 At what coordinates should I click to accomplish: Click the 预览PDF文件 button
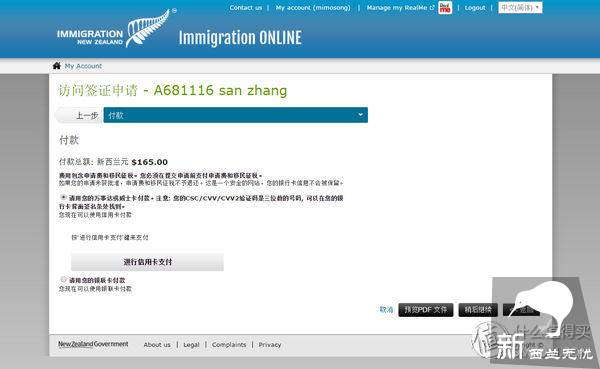tap(426, 310)
